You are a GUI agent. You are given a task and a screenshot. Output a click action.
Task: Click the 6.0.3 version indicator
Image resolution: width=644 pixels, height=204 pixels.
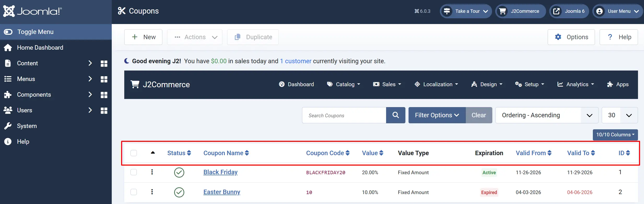[422, 11]
